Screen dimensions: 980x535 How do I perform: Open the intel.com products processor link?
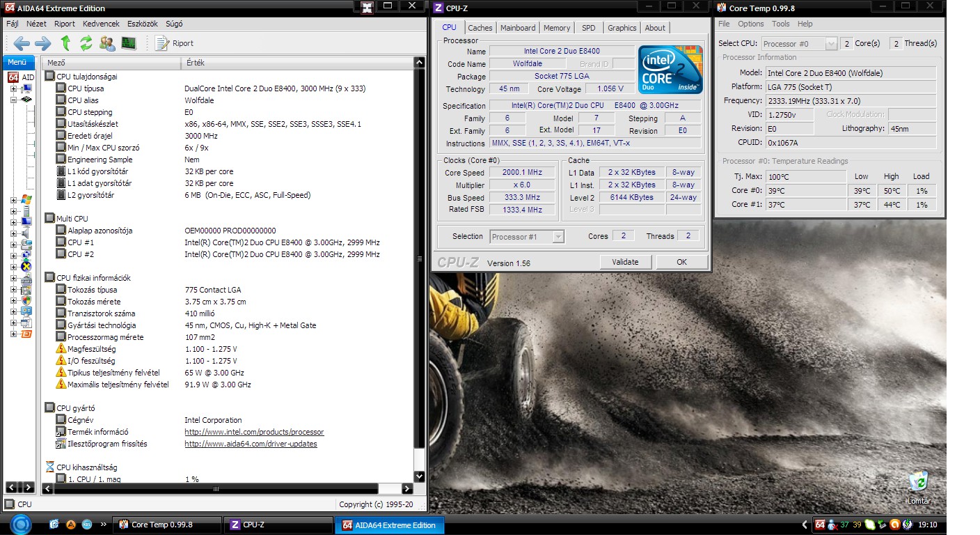[254, 432]
